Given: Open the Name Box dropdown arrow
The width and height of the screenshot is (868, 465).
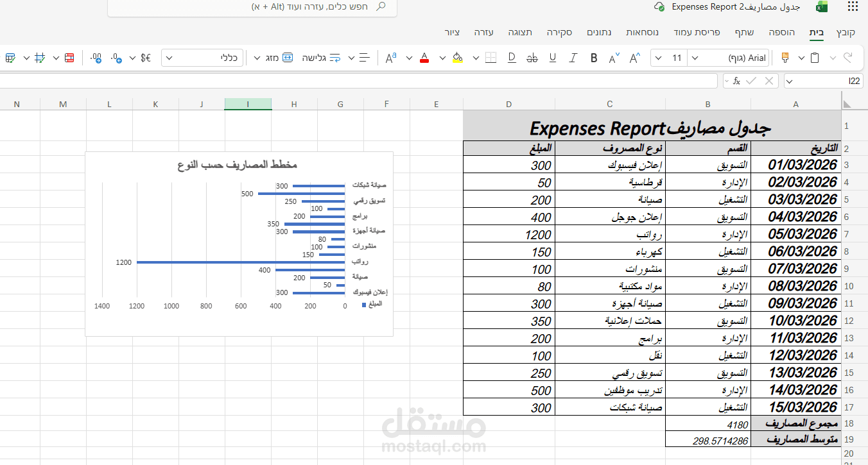Looking at the screenshot, I should 790,81.
